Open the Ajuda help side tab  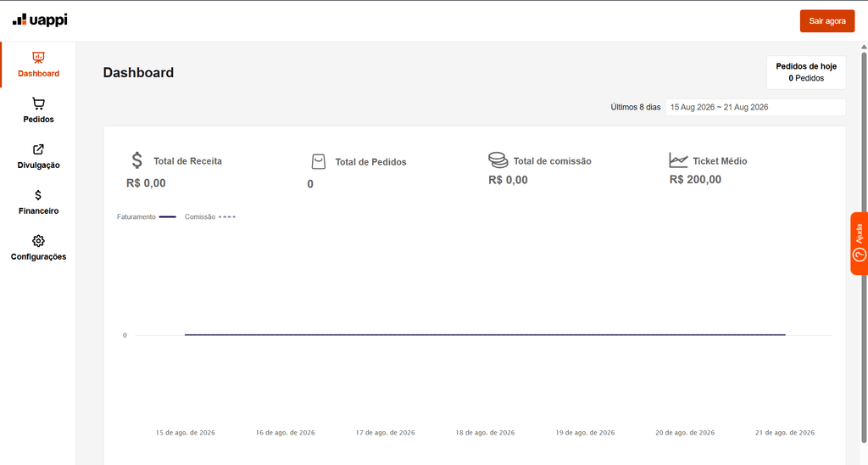[x=860, y=244]
